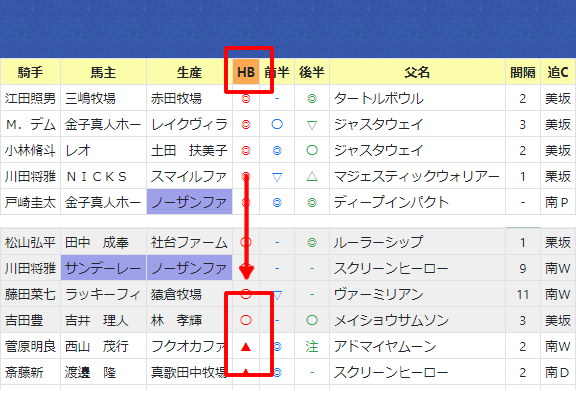Click the red ▲ HB mark in 菅原明良 row
The width and height of the screenshot is (576, 394).
246,347
